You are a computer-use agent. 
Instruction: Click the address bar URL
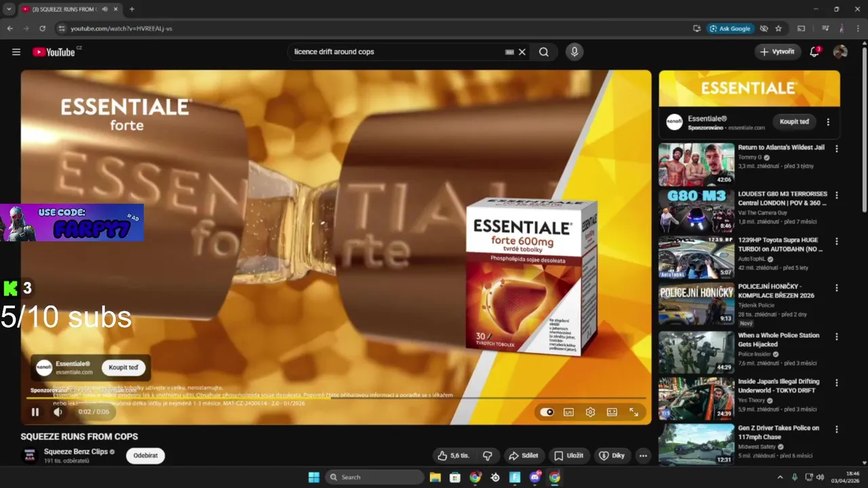pos(121,28)
